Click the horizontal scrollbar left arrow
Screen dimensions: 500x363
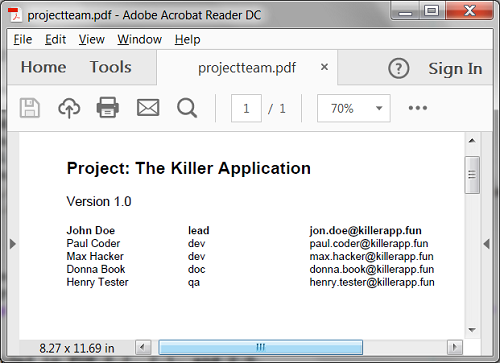pyautogui.click(x=143, y=348)
